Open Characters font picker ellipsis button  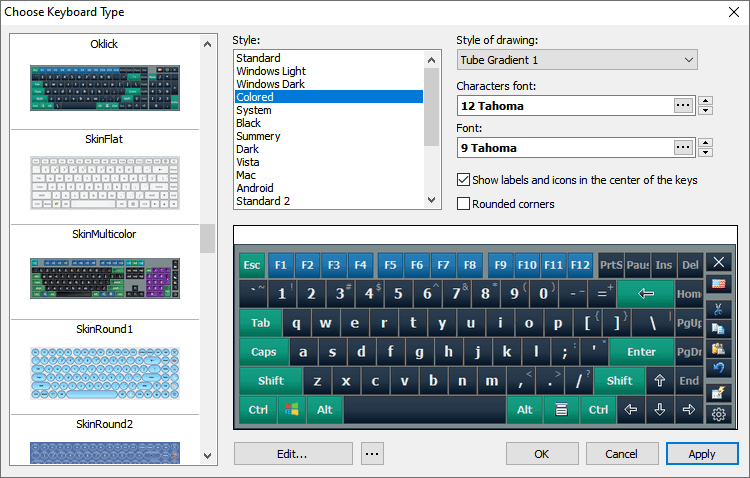coord(683,105)
